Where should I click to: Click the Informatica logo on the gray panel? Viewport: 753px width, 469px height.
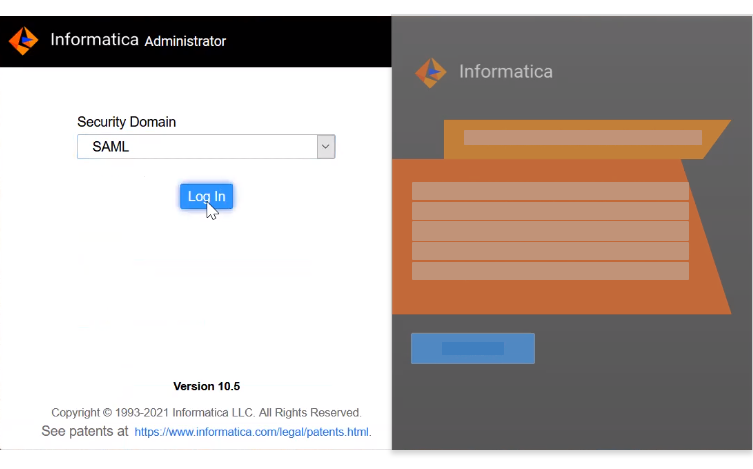[x=431, y=72]
